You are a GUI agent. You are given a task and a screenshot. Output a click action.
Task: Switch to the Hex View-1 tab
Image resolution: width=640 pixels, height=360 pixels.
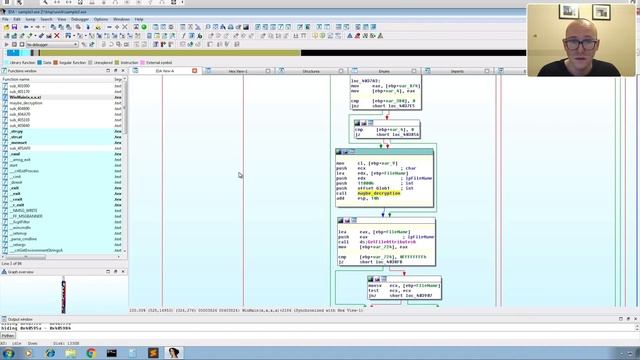click(x=238, y=71)
